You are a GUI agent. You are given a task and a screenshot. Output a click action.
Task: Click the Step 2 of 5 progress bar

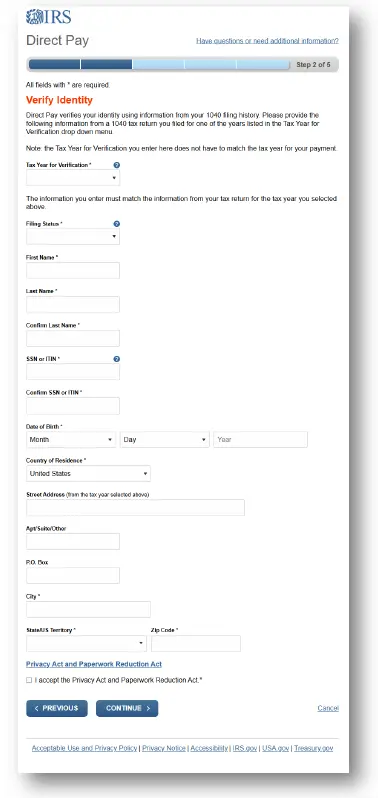[x=183, y=65]
